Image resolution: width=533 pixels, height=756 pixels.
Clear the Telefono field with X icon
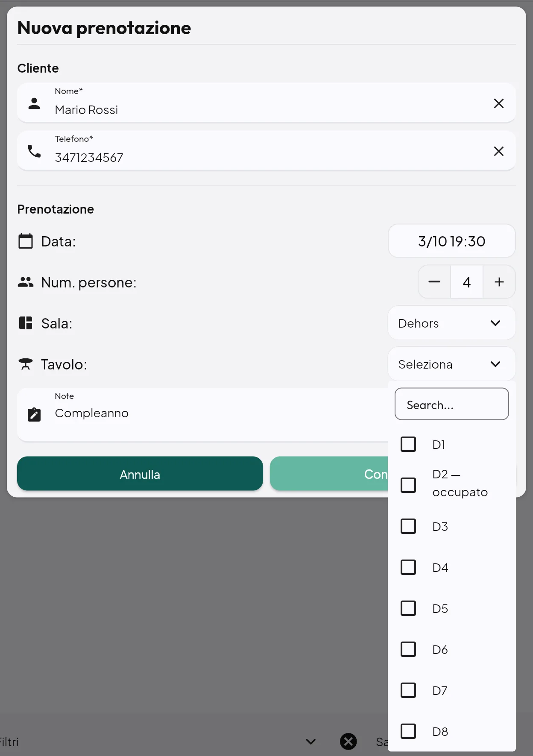click(498, 151)
